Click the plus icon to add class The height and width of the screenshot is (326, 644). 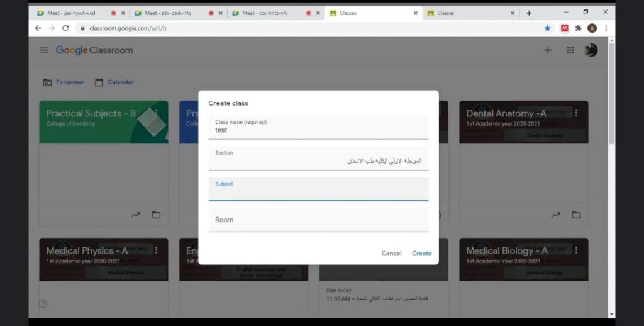(548, 50)
